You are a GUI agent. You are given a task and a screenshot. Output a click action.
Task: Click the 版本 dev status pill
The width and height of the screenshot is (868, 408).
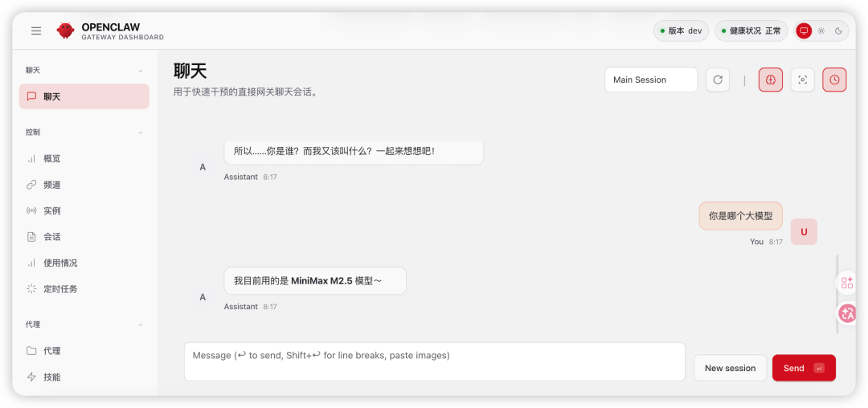click(682, 31)
